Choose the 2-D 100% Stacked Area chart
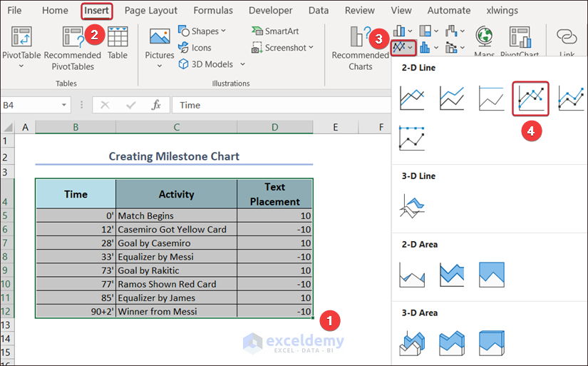The width and height of the screenshot is (588, 366). (x=492, y=275)
